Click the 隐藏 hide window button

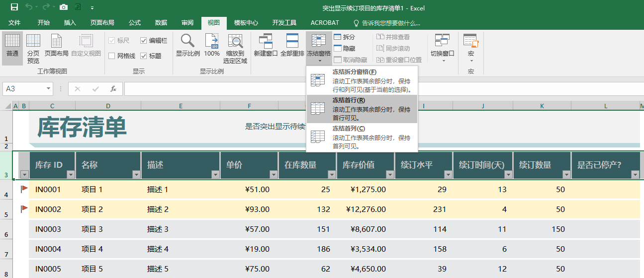pyautogui.click(x=344, y=49)
